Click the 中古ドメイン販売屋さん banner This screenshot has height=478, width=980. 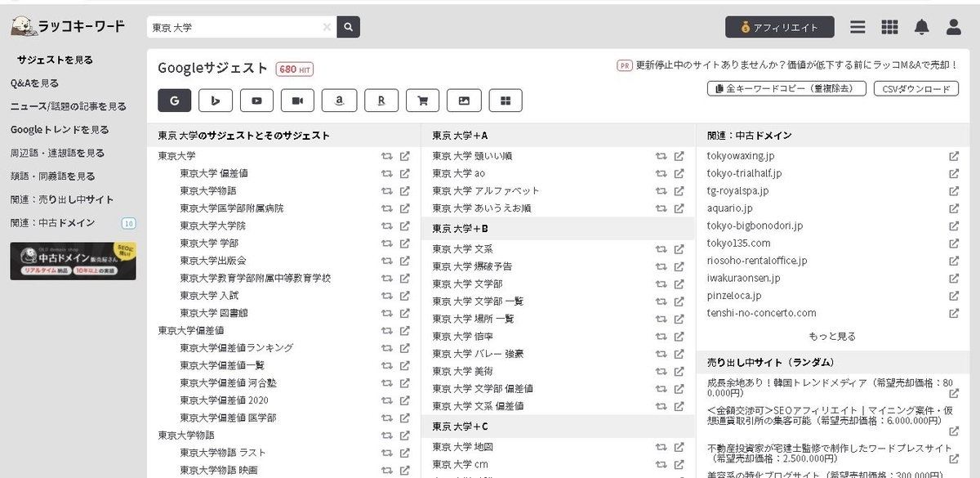(x=73, y=261)
